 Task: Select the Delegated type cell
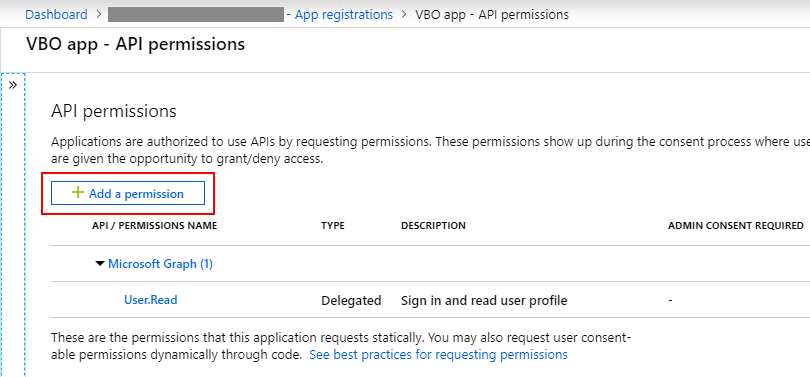pyautogui.click(x=351, y=301)
